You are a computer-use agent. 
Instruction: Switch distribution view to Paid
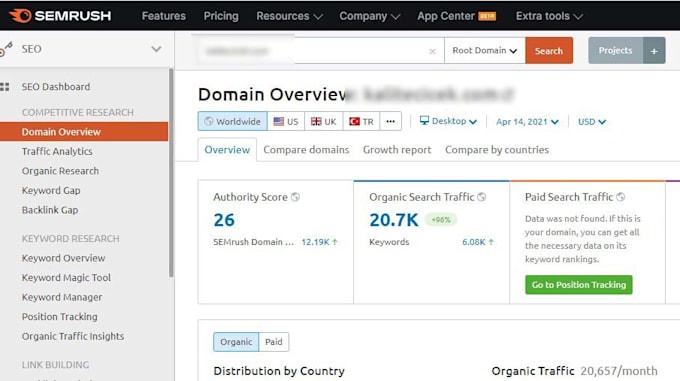tap(274, 342)
